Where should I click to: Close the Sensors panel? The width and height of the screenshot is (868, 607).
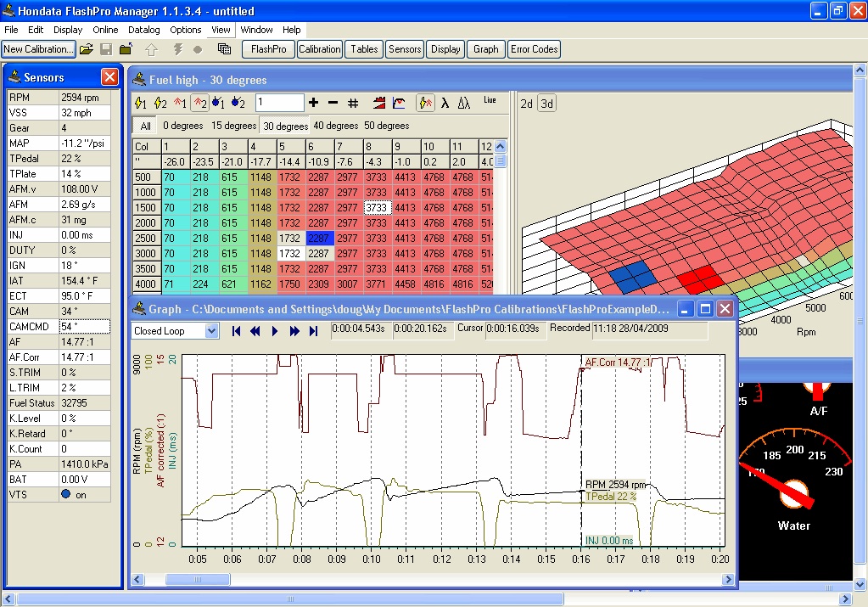coord(109,77)
